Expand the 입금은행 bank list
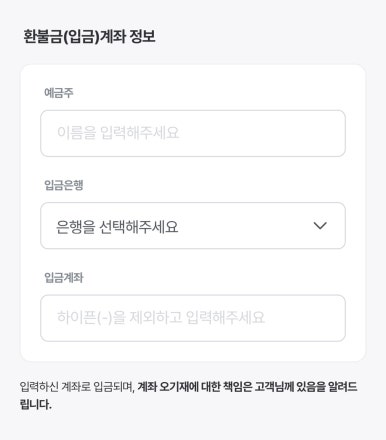The image size is (386, 440). tap(193, 226)
